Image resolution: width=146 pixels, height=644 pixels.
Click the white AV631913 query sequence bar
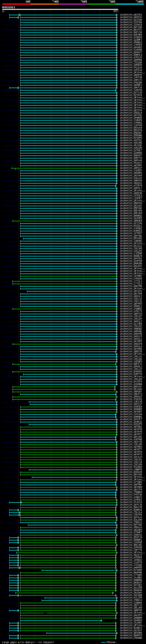click(60, 10)
